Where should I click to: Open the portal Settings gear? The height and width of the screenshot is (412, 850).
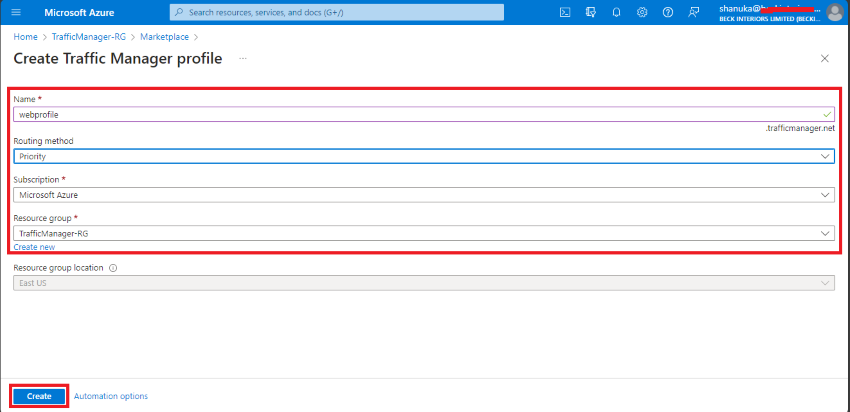[x=642, y=12]
